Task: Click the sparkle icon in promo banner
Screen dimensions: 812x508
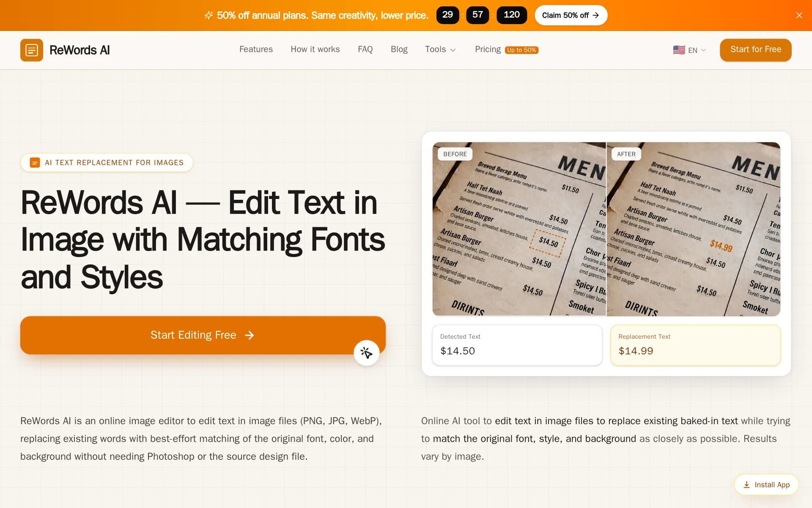Action: 208,15
